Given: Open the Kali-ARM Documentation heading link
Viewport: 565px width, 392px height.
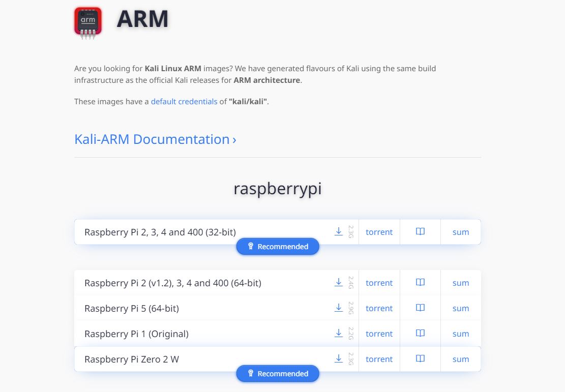Looking at the screenshot, I should coord(155,139).
